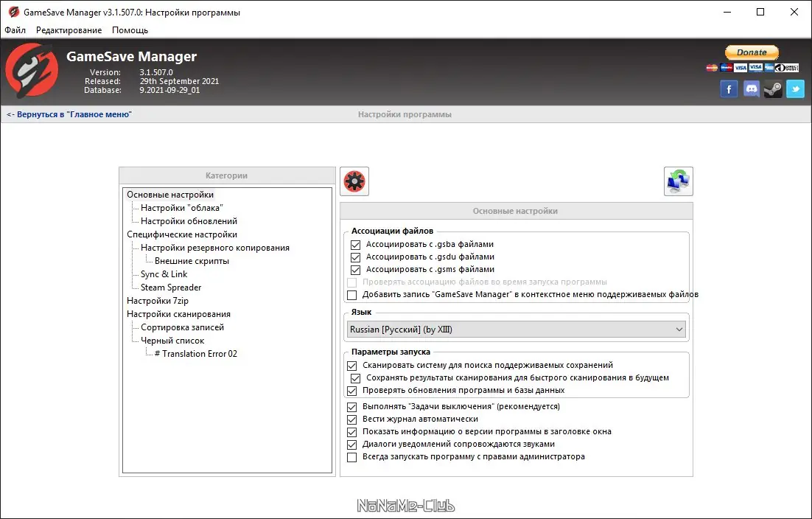
Task: Open the Steam social icon
Action: click(x=773, y=89)
